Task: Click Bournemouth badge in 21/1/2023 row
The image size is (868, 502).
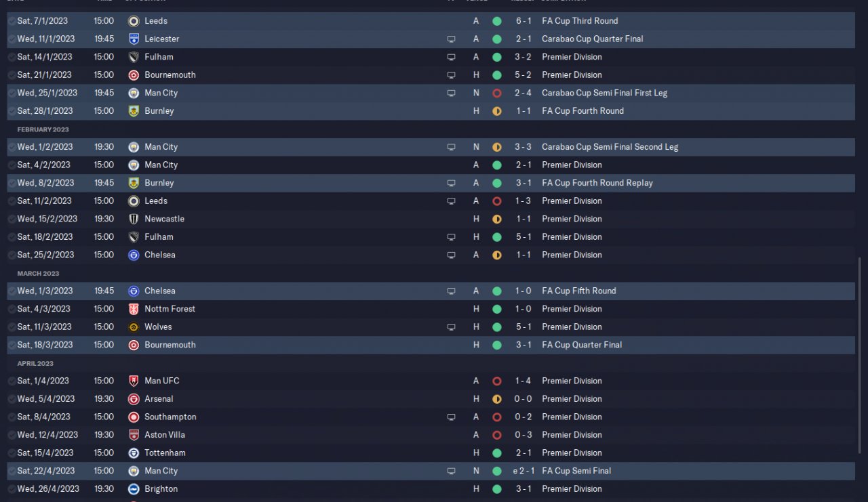Action: point(134,75)
